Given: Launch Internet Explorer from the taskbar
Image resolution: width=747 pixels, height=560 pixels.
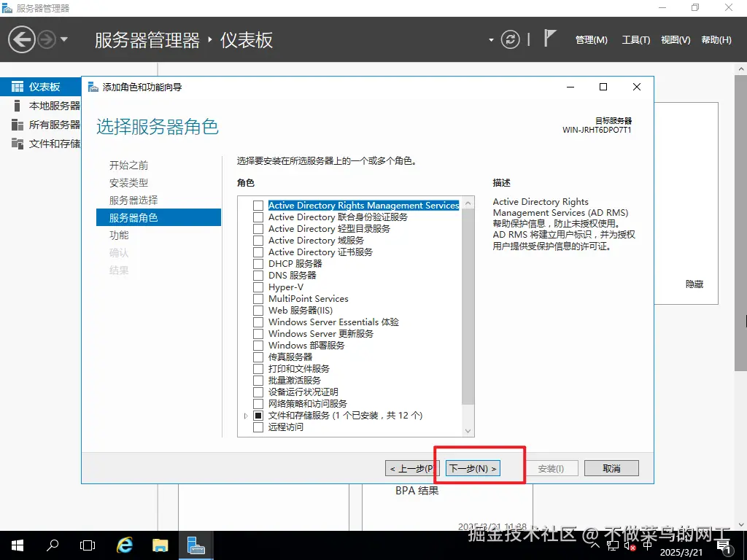Looking at the screenshot, I should (124, 545).
